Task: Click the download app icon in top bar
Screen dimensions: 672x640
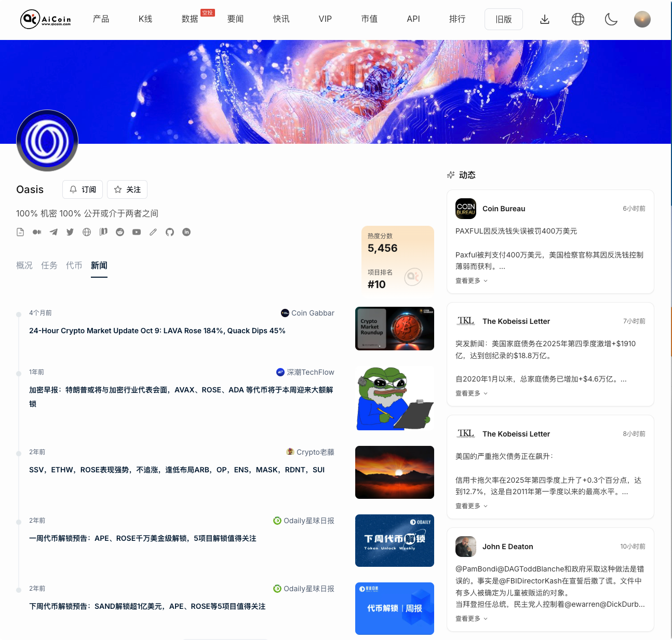Action: click(x=545, y=19)
